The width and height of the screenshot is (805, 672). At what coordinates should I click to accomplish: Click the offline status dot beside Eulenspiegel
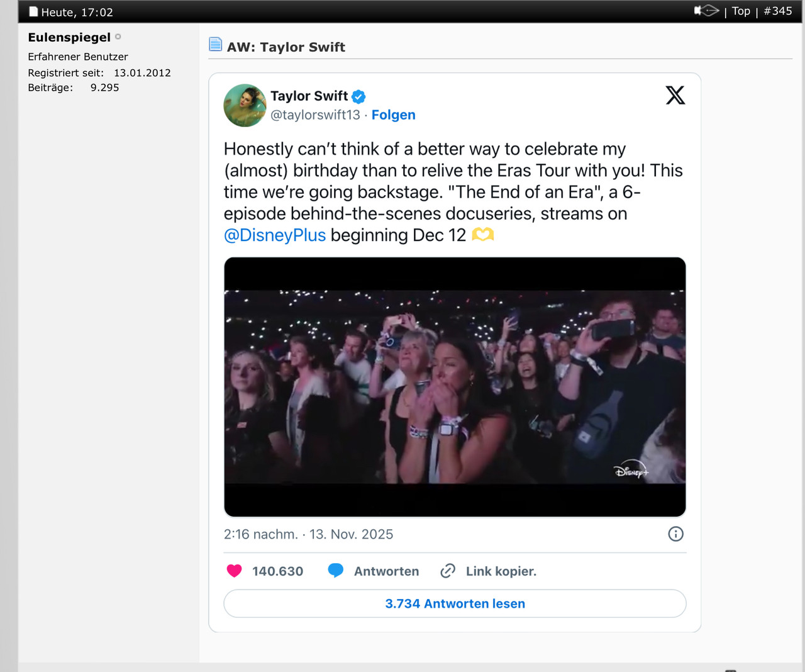[118, 37]
